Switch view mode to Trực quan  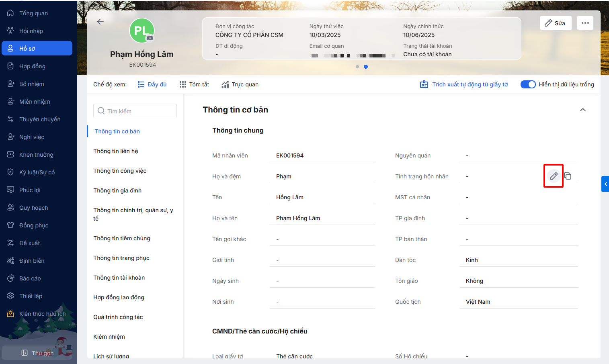tap(240, 84)
